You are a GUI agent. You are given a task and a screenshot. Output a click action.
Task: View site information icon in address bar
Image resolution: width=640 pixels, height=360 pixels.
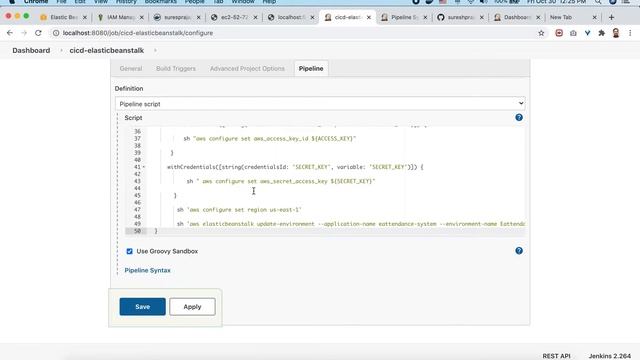pyautogui.click(x=56, y=33)
